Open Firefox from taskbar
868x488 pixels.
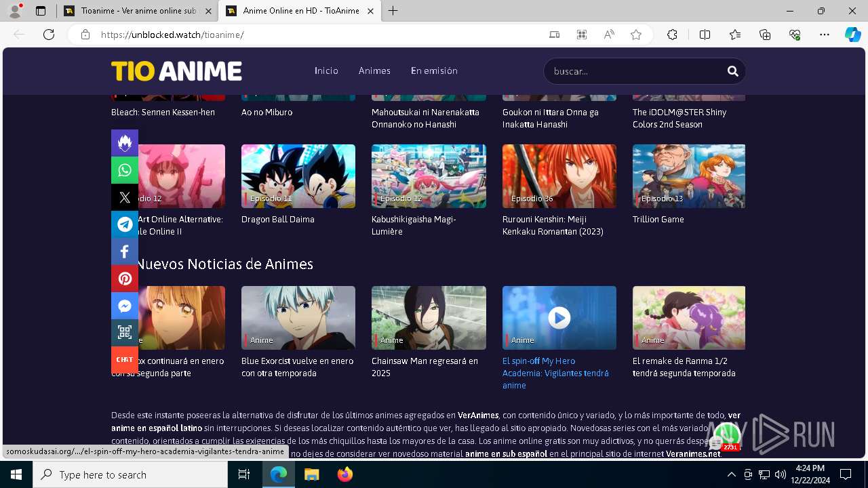click(x=345, y=474)
